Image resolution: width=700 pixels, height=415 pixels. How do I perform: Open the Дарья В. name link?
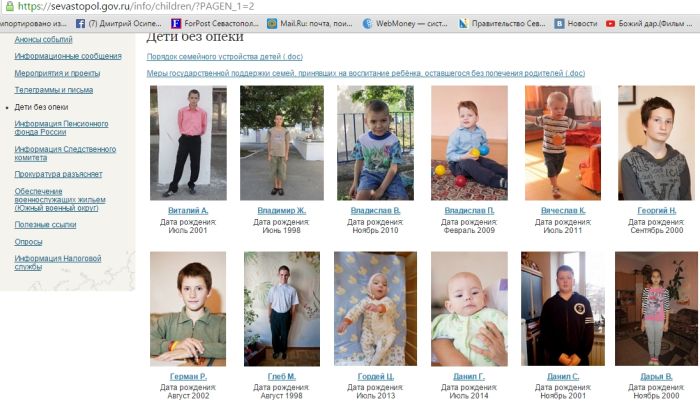(x=656, y=377)
